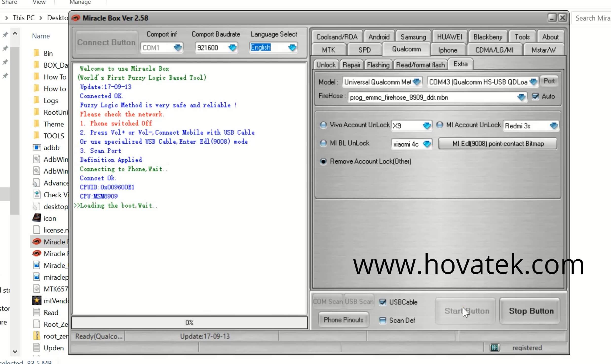
Task: Toggle the USBCable checkbox
Action: (383, 302)
